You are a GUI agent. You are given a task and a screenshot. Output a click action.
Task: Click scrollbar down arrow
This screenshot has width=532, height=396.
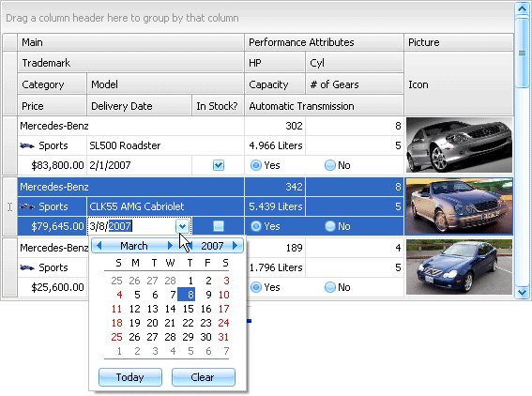click(523, 292)
